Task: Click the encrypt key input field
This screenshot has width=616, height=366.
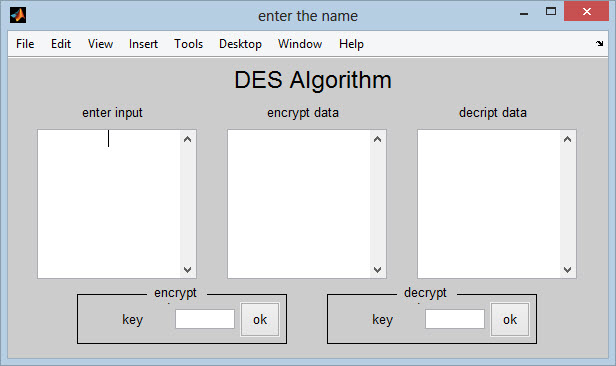Action: coord(205,319)
